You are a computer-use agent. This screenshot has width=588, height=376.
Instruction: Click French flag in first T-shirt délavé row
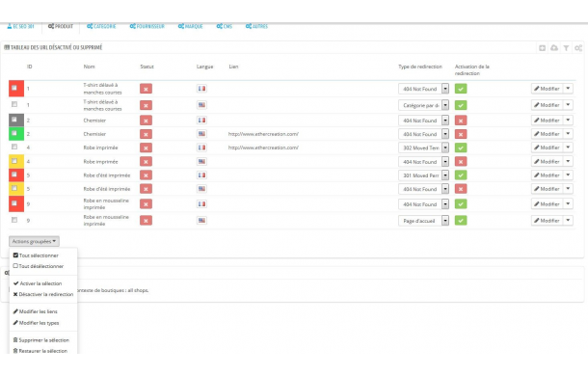pos(201,89)
